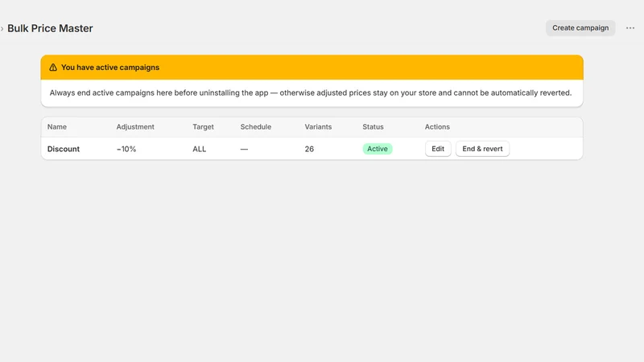Click the Adjustment column header

(x=135, y=127)
